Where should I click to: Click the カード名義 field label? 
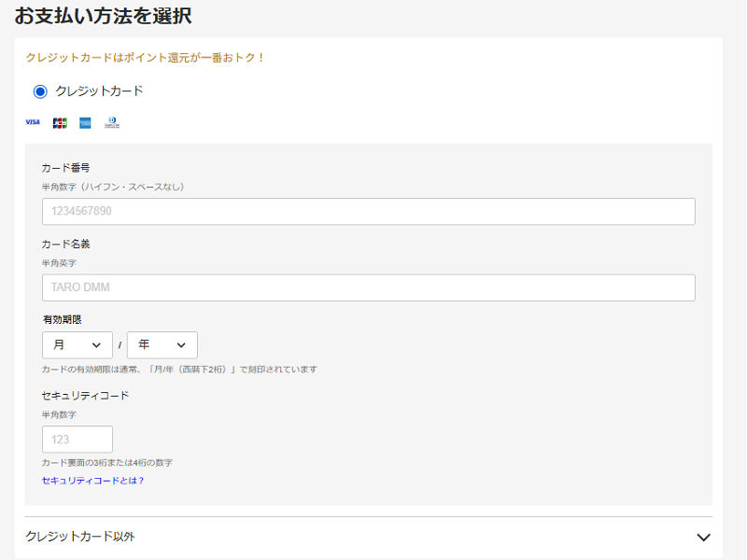tap(65, 244)
